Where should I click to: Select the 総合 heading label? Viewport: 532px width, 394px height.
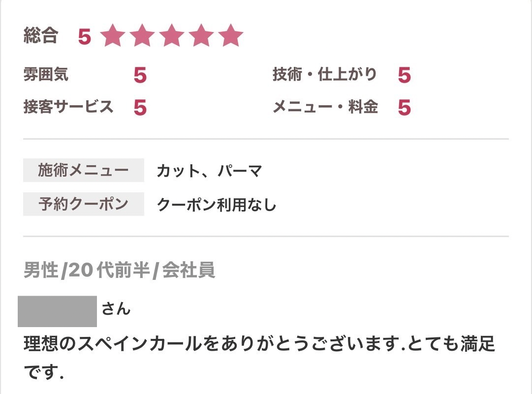[x=41, y=35]
